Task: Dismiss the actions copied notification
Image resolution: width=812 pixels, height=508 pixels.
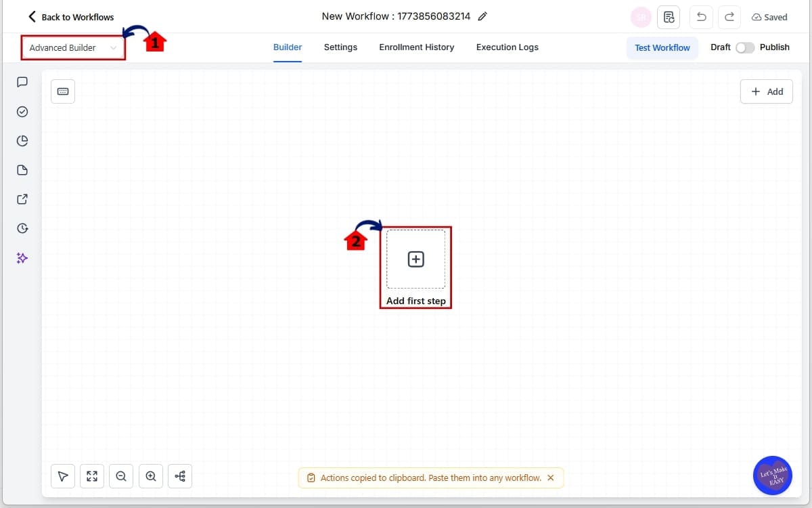Action: [551, 478]
